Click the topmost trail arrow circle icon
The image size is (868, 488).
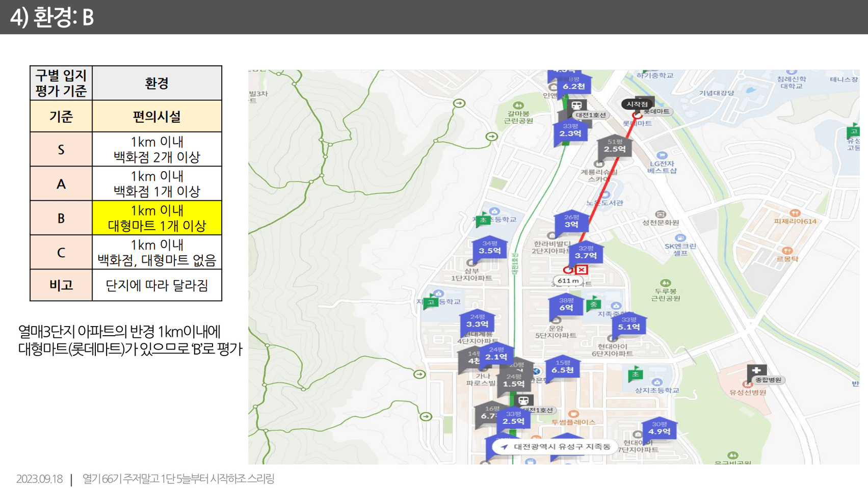click(459, 103)
